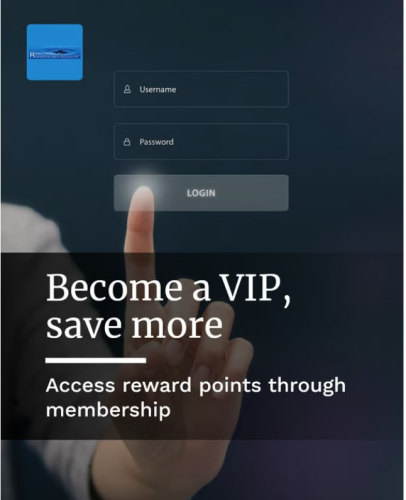The height and width of the screenshot is (500, 406).
Task: Click the word "LOGIN" label
Action: pos(201,193)
